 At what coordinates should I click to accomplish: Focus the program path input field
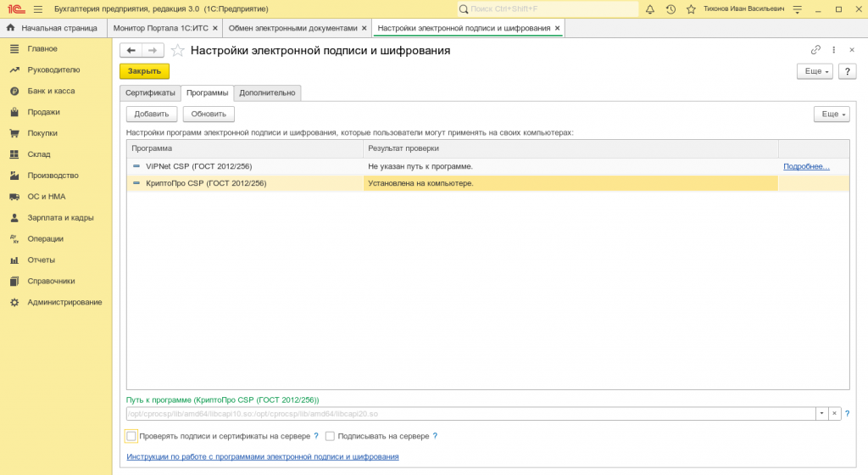point(471,414)
